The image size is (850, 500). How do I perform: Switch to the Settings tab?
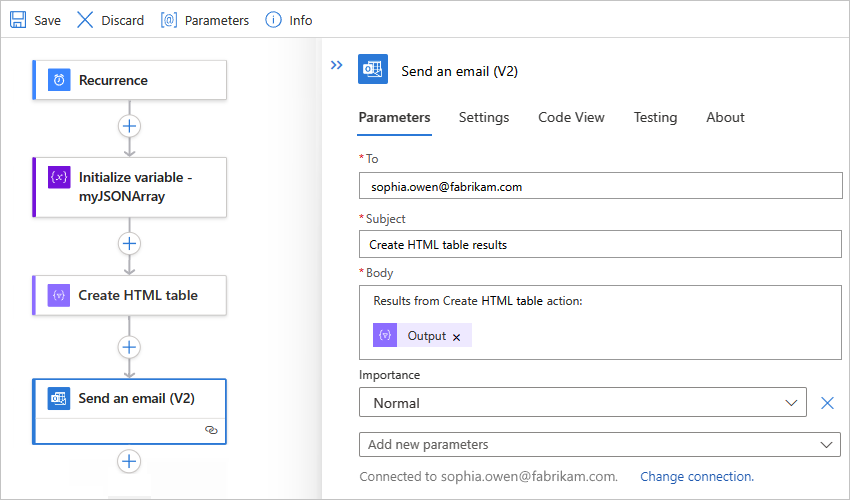click(x=484, y=117)
